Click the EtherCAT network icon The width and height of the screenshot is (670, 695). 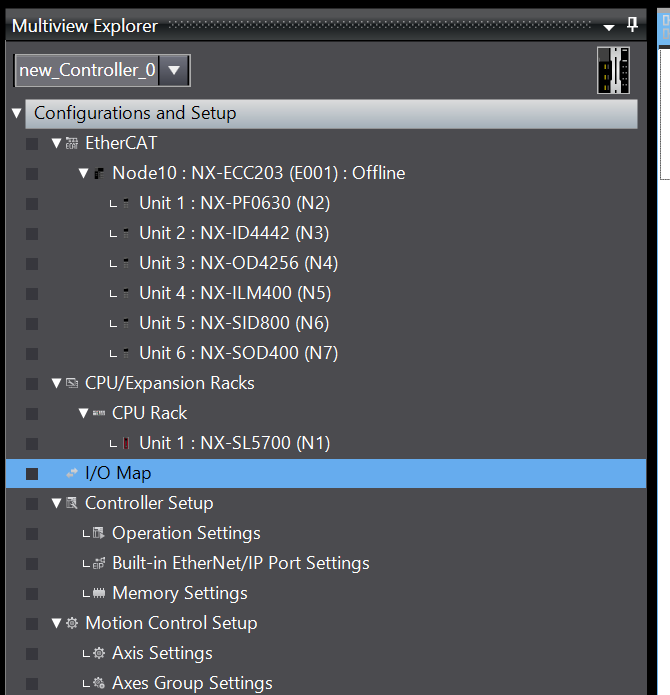(72, 143)
